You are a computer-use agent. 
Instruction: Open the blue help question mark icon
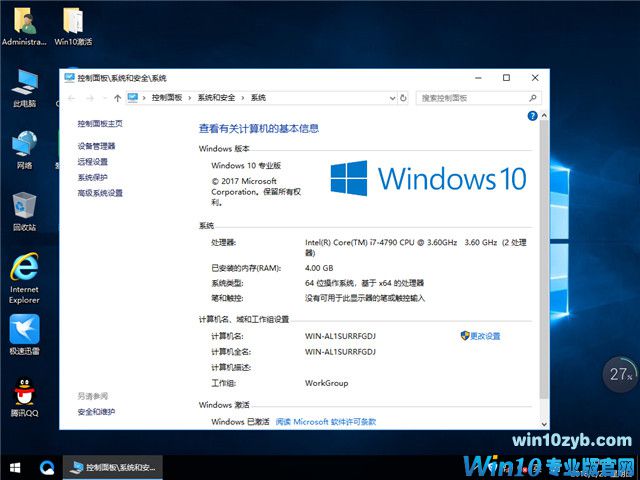(x=532, y=117)
